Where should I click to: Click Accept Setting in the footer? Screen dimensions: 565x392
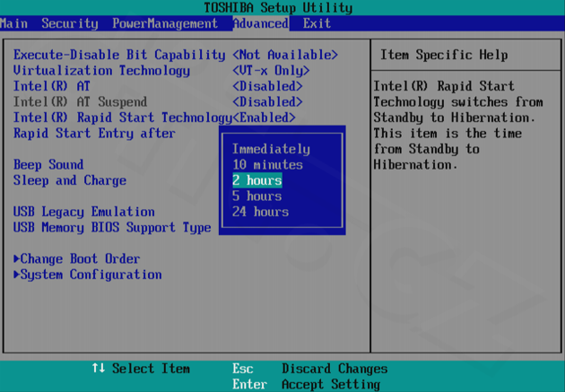click(x=331, y=384)
